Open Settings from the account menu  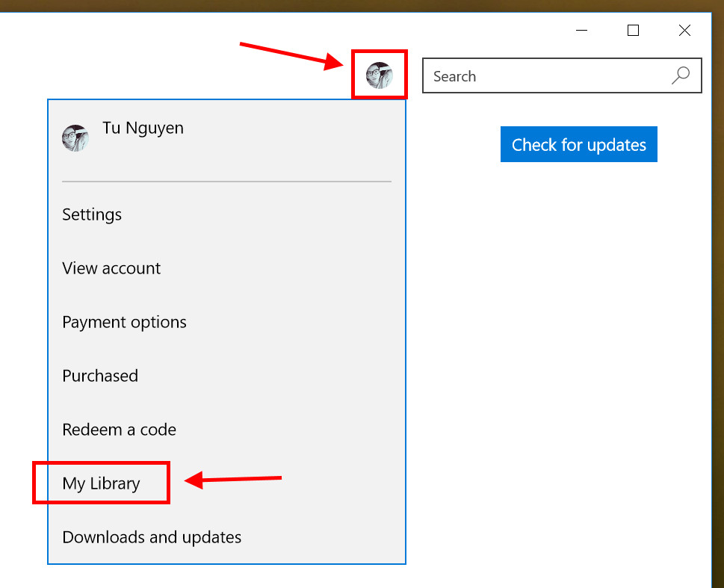point(91,214)
